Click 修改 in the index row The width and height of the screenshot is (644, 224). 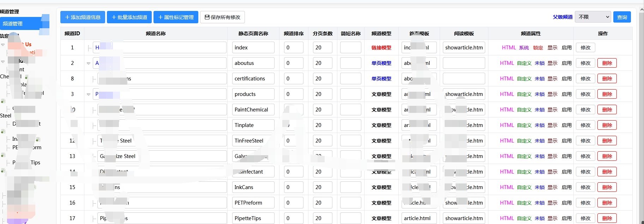pyautogui.click(x=585, y=48)
